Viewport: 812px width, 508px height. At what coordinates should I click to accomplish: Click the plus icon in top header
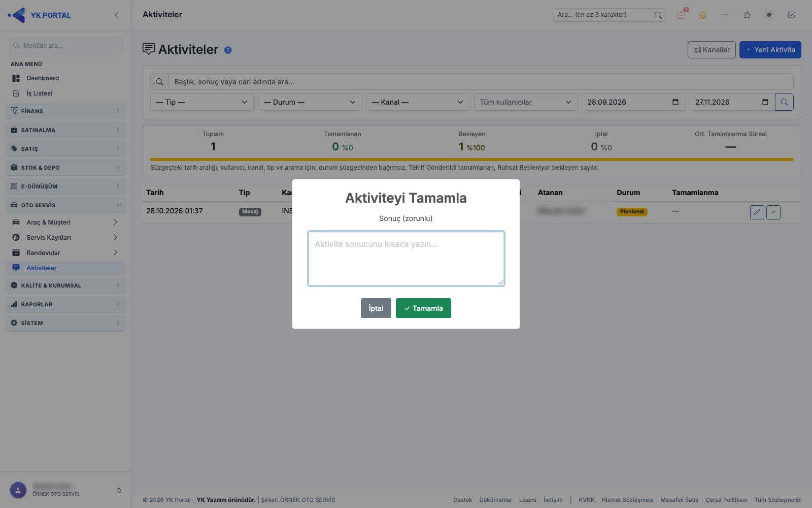click(725, 15)
